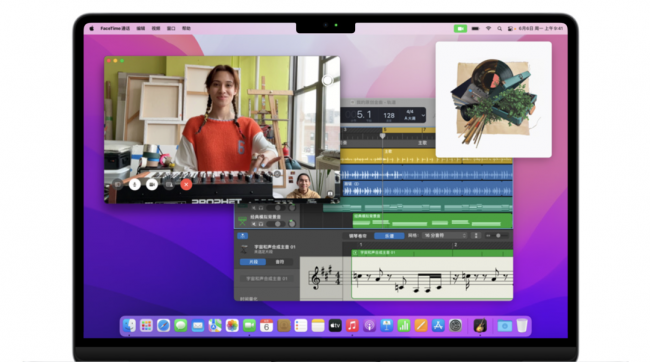
Task: Open the 帮助 menu
Action: click(187, 29)
